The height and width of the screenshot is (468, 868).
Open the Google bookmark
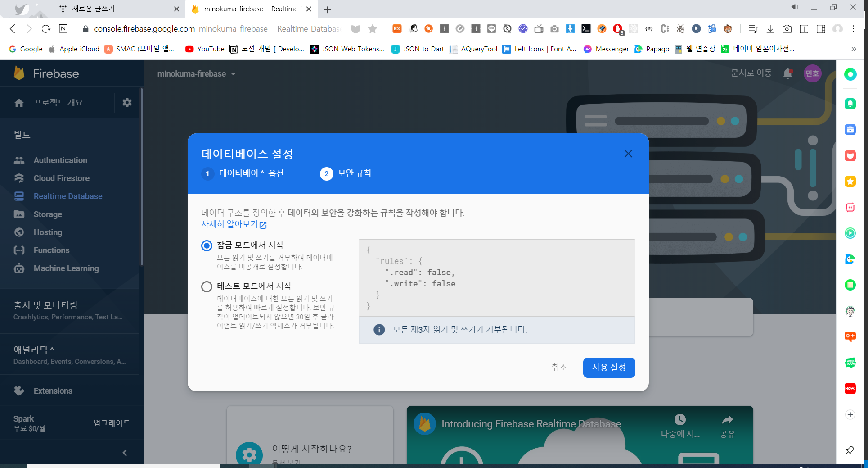click(x=26, y=49)
